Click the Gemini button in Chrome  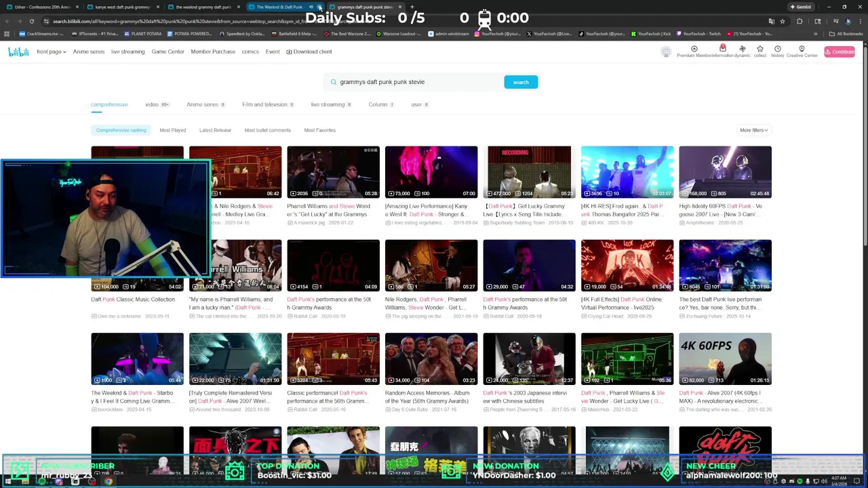800,7
